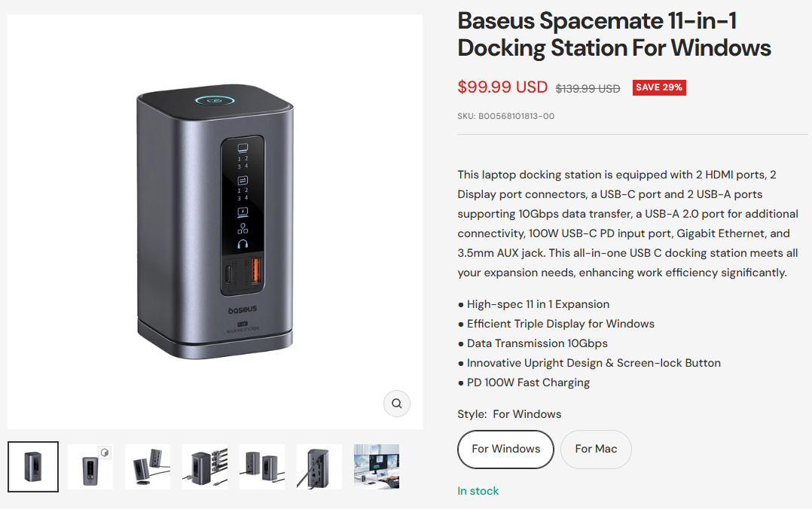Click the 'In stock' status text
The width and height of the screenshot is (812, 509).
tap(478, 491)
